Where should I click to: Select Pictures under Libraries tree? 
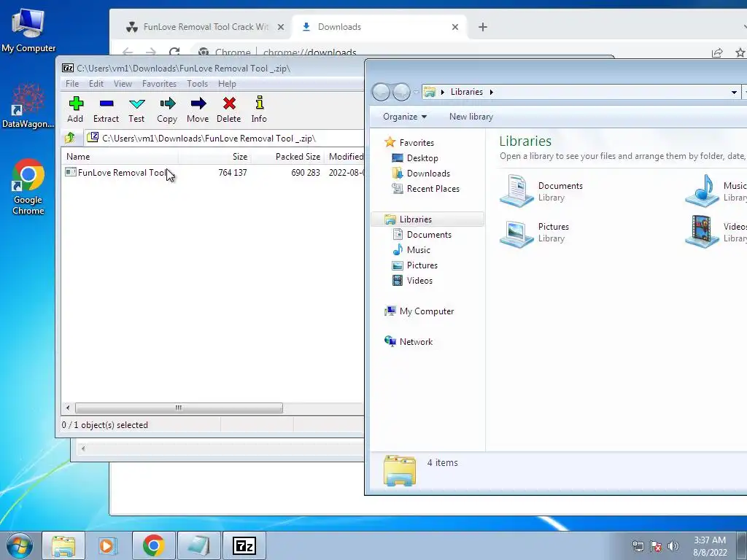[422, 265]
